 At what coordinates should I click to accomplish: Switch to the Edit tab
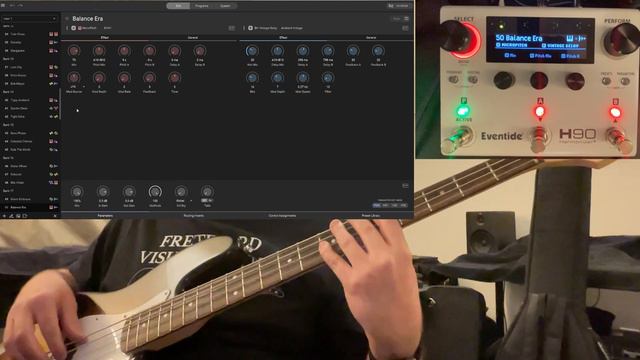(178, 6)
